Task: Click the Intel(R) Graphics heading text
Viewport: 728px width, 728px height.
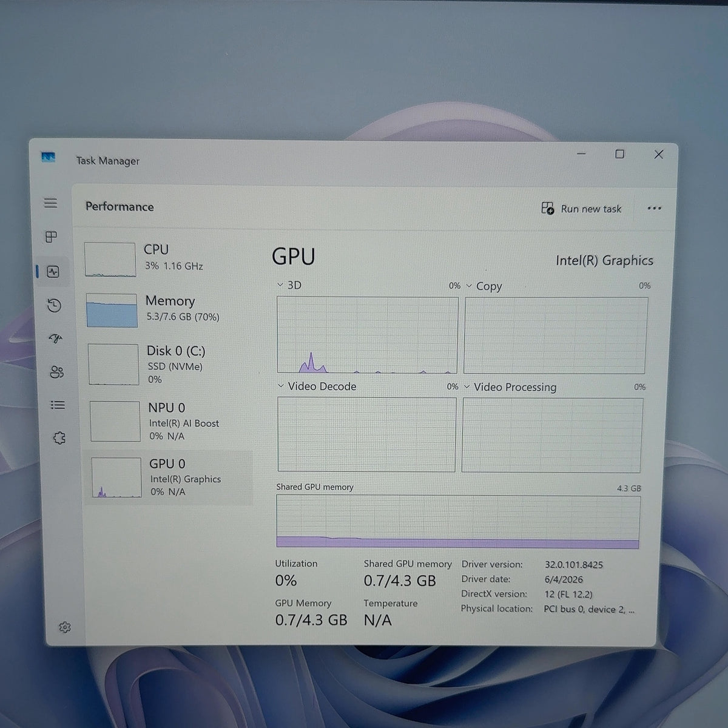Action: click(x=604, y=260)
